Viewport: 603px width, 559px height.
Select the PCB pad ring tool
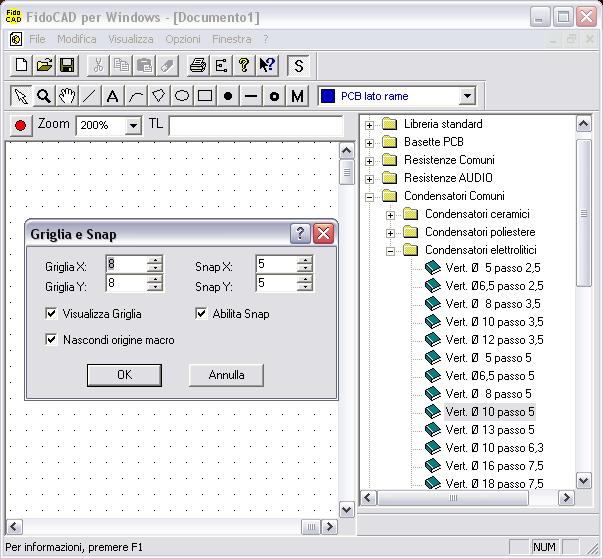[274, 96]
